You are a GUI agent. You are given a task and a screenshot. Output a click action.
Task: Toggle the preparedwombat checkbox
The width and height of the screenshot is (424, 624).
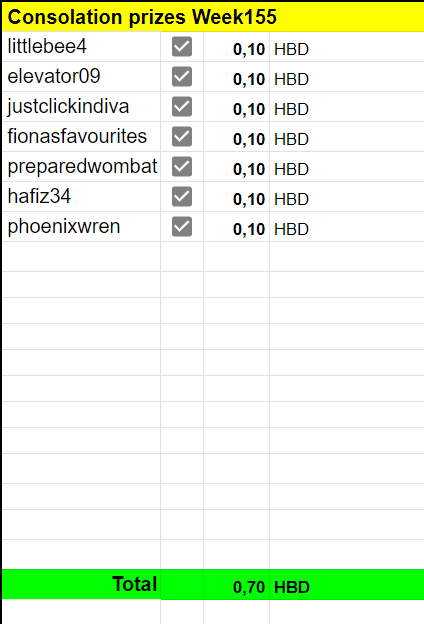[x=182, y=166]
